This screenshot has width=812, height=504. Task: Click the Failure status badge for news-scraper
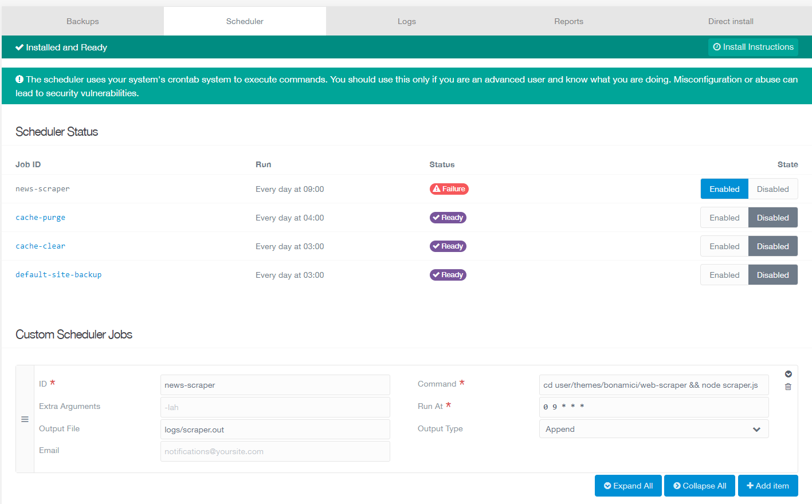(449, 189)
